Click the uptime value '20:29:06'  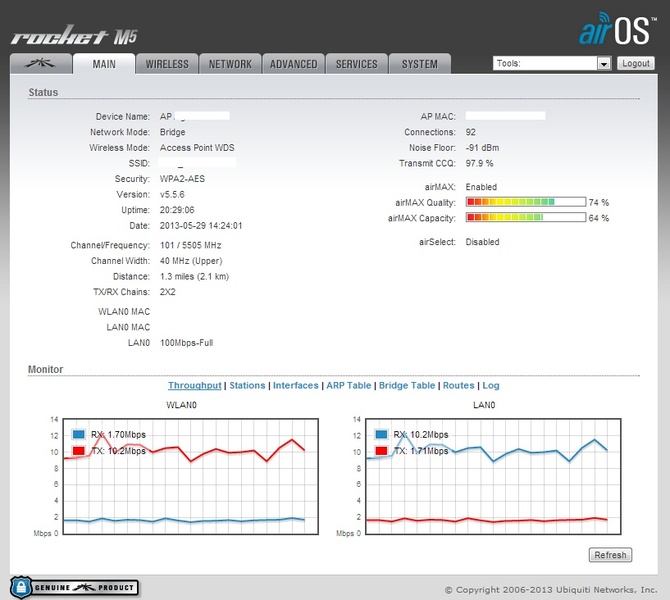pos(177,210)
